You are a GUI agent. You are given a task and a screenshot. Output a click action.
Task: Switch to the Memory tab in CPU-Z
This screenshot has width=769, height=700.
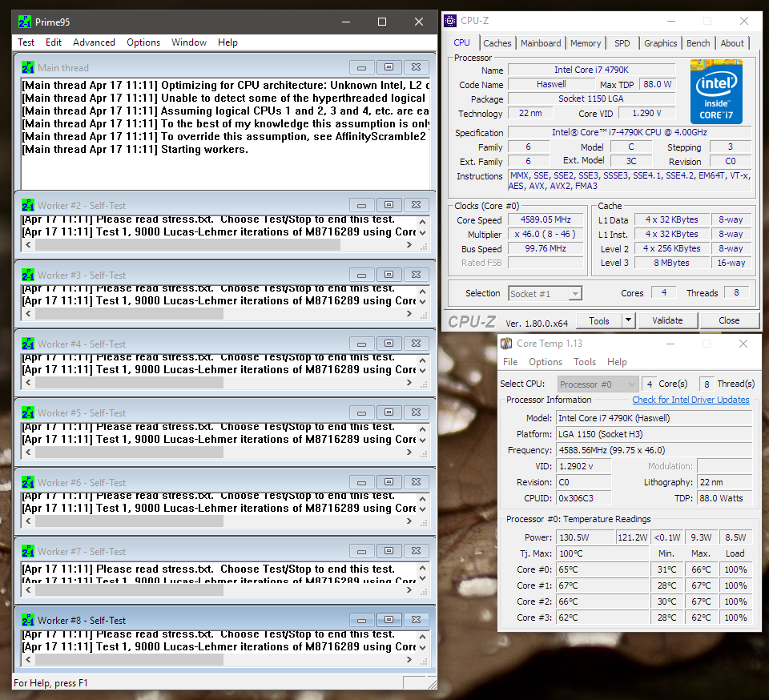[585, 43]
